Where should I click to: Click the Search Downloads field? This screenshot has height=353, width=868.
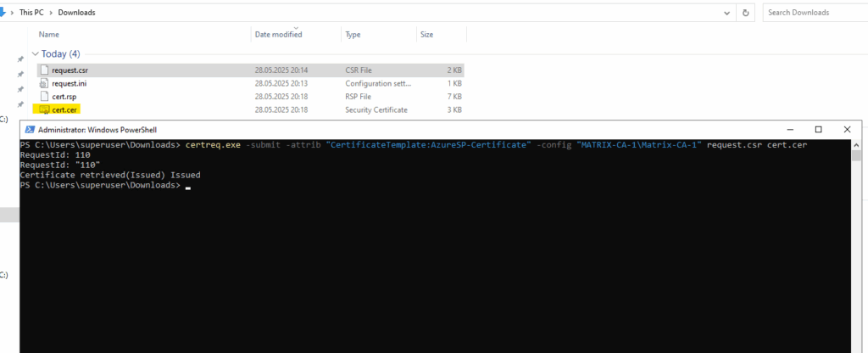tap(815, 12)
